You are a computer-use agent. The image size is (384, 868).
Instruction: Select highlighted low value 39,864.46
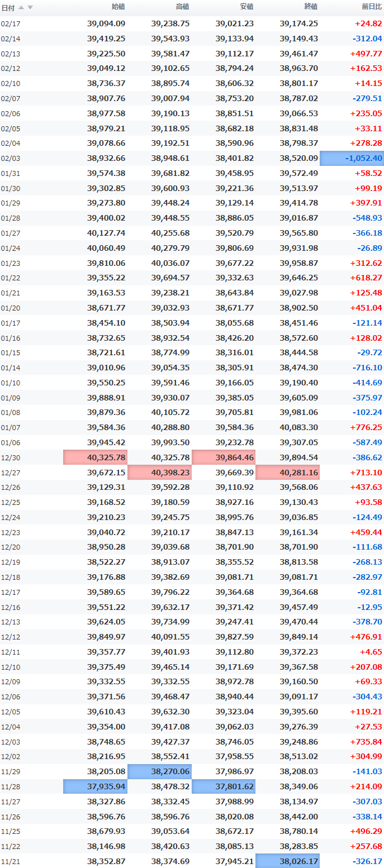pos(224,457)
